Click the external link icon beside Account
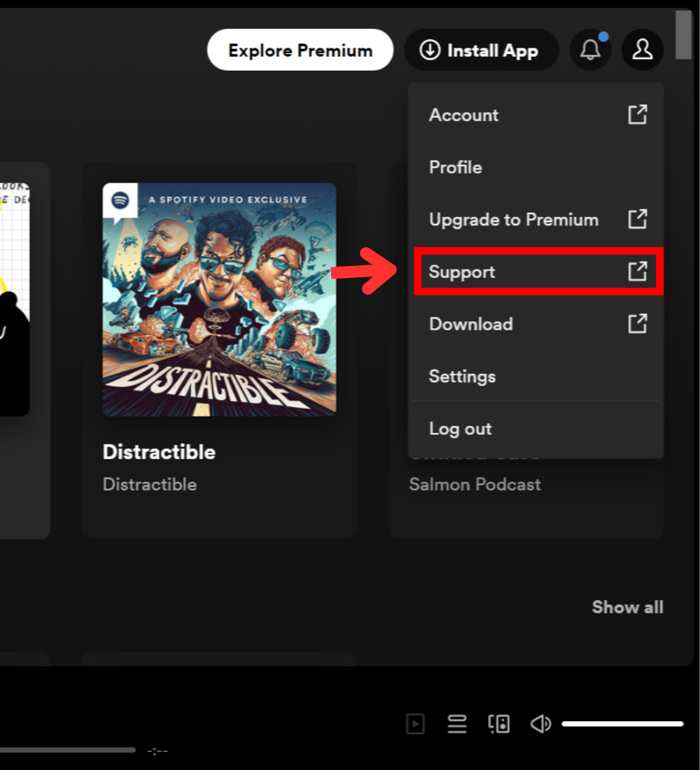700x770 pixels. 637,115
